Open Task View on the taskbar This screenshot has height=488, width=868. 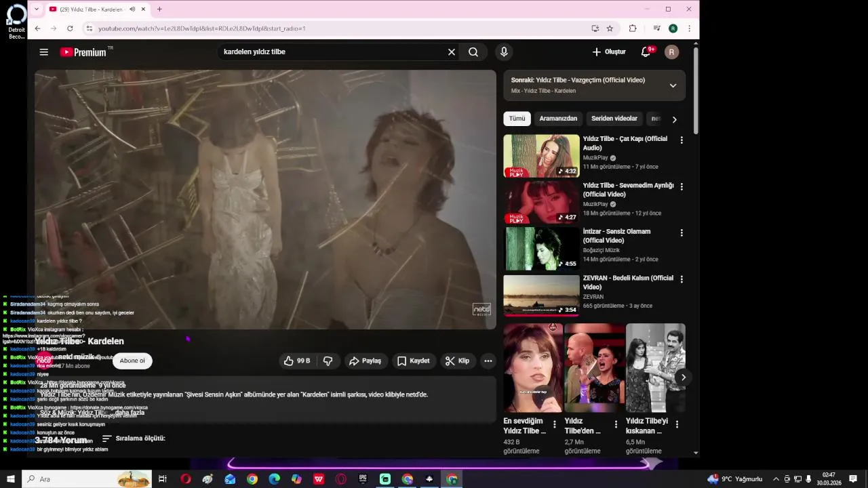click(163, 479)
